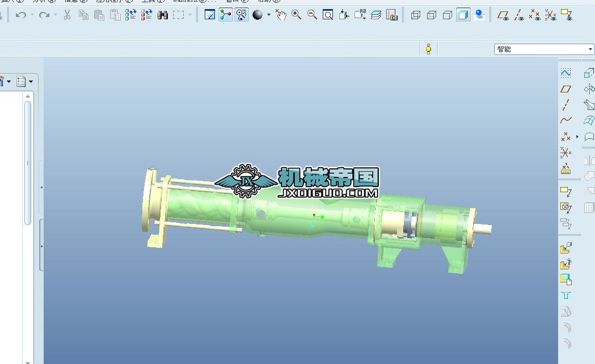Open Regeneration Manager

coord(146,15)
